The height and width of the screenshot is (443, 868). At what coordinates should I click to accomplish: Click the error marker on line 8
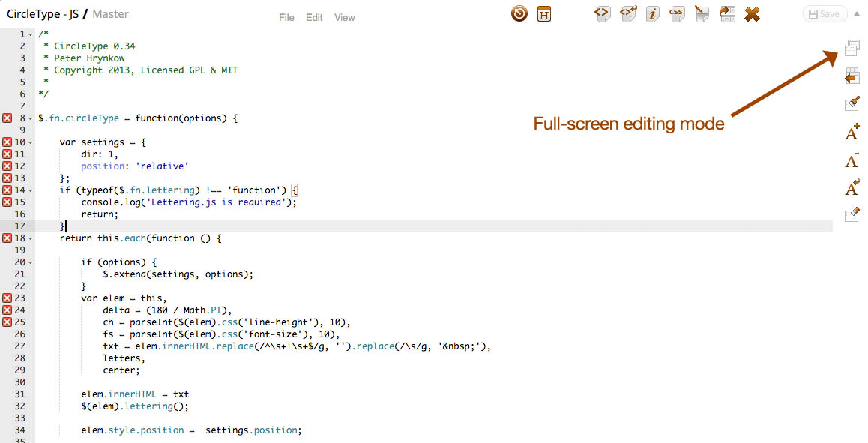click(5, 118)
